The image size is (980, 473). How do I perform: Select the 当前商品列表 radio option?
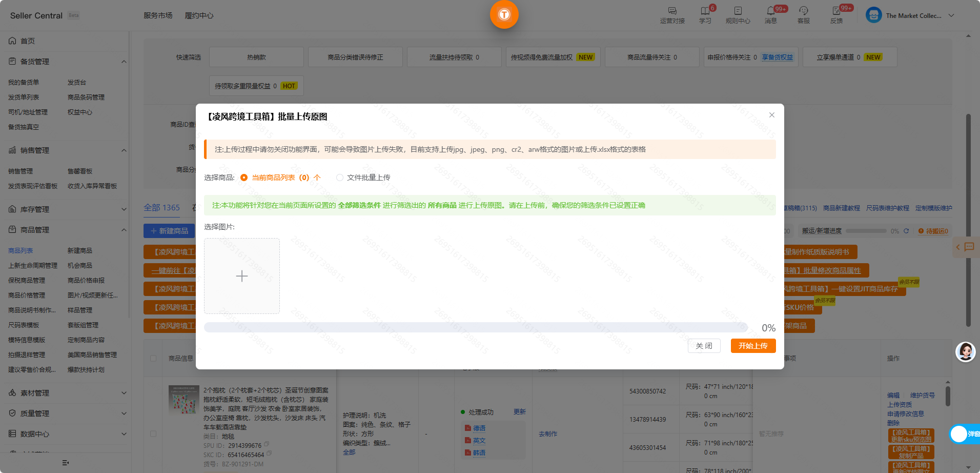[244, 178]
